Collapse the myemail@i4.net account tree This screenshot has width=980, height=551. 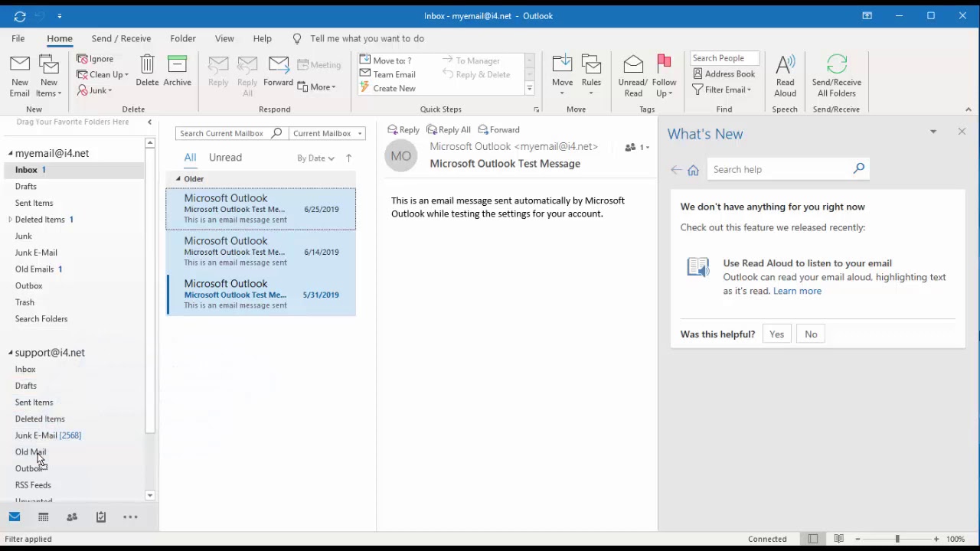11,153
